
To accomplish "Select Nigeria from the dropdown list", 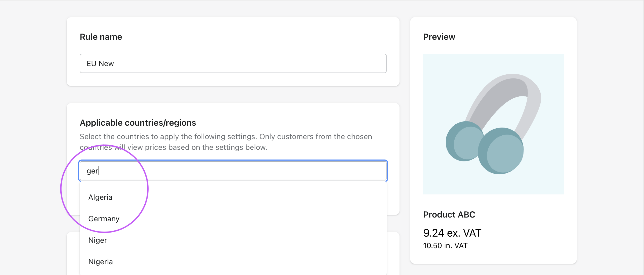I will (101, 262).
